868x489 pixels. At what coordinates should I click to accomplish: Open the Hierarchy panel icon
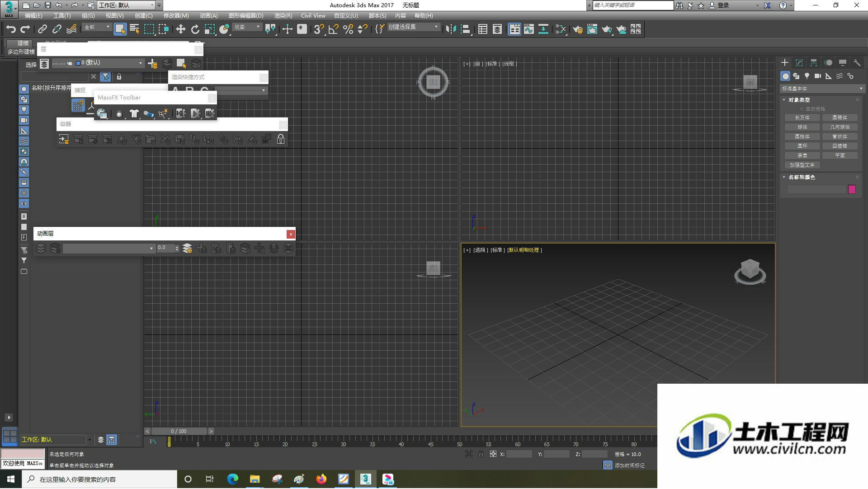point(814,63)
